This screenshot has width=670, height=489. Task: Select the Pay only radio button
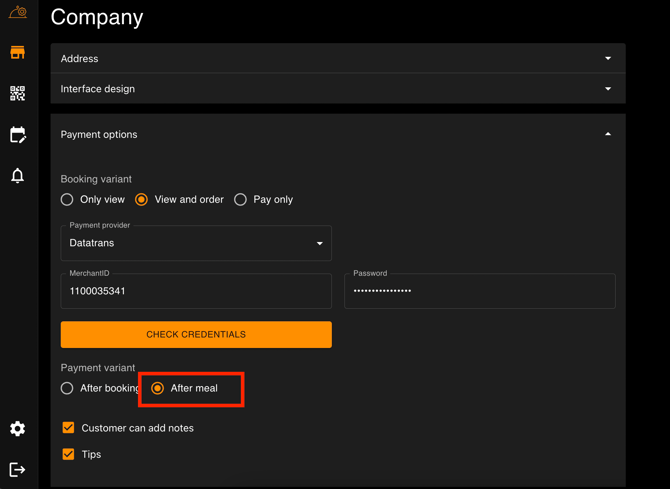240,200
